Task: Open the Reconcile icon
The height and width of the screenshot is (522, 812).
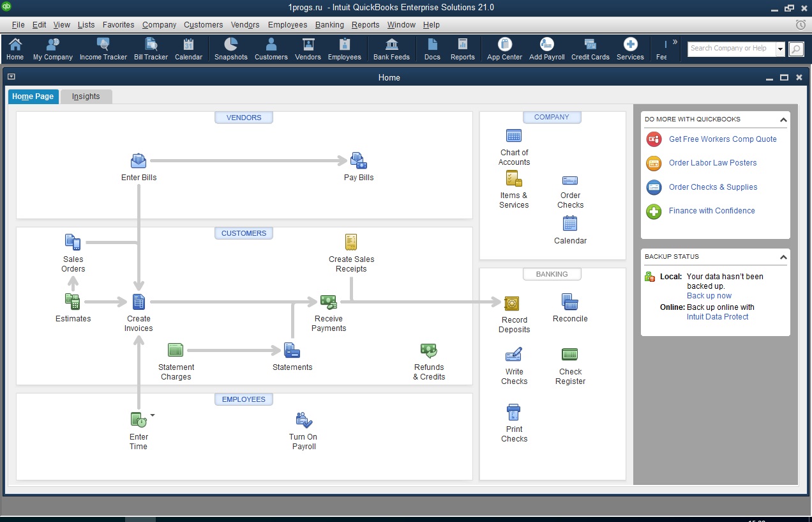Action: (x=570, y=302)
